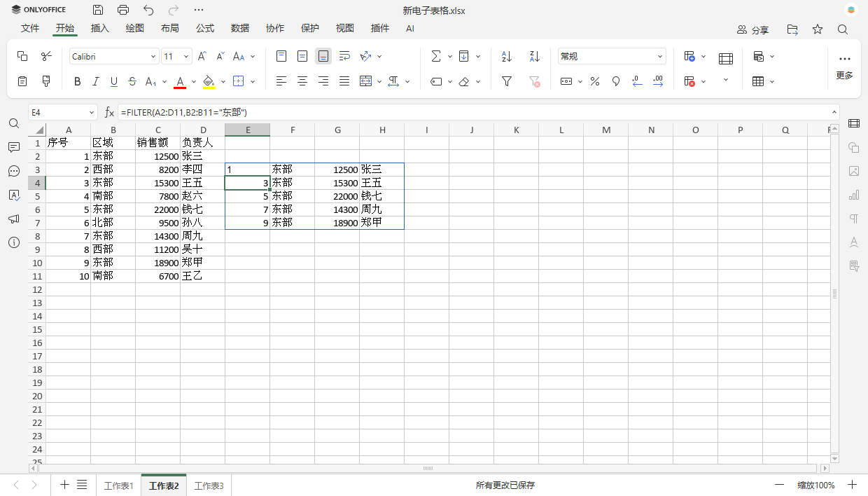
Task: Open image settings in the right sidebar
Action: (x=854, y=171)
